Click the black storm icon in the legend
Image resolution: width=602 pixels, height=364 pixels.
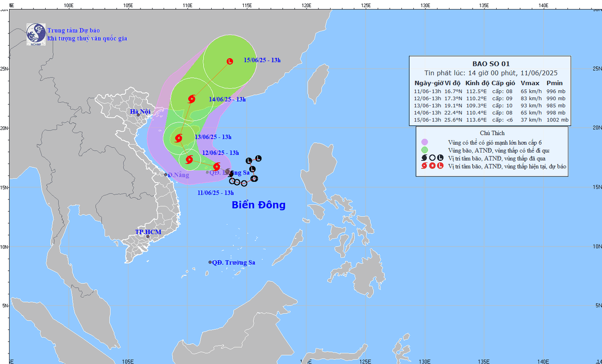[424, 157]
